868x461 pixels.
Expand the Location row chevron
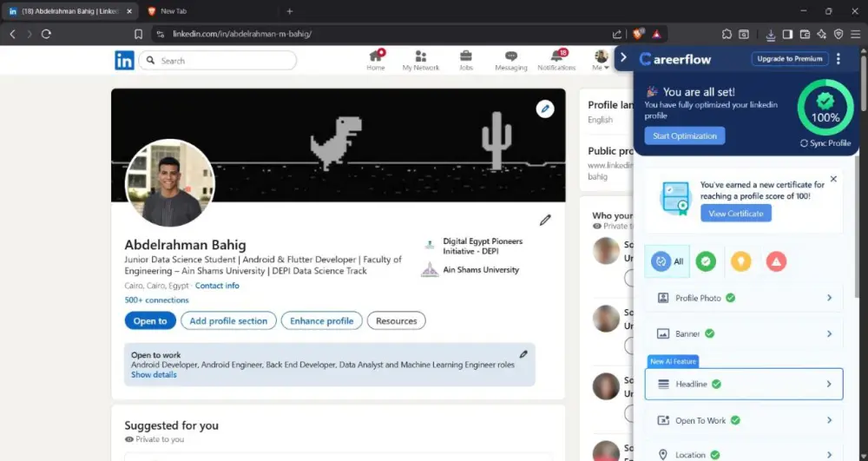tap(829, 455)
